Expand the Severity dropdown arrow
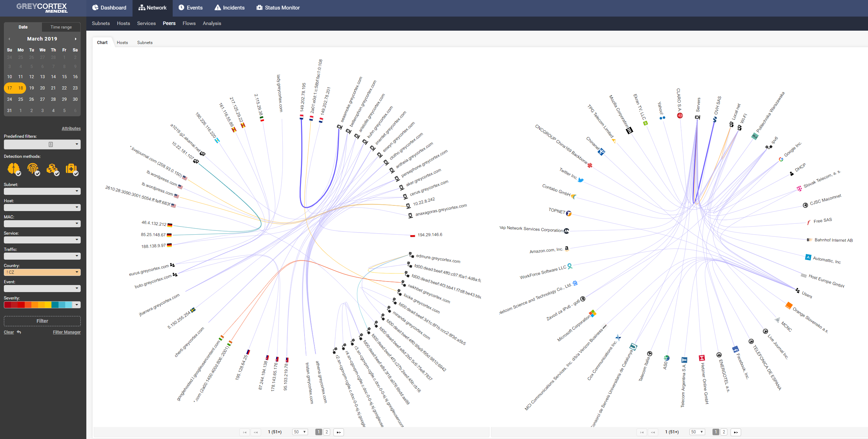 (x=76, y=305)
